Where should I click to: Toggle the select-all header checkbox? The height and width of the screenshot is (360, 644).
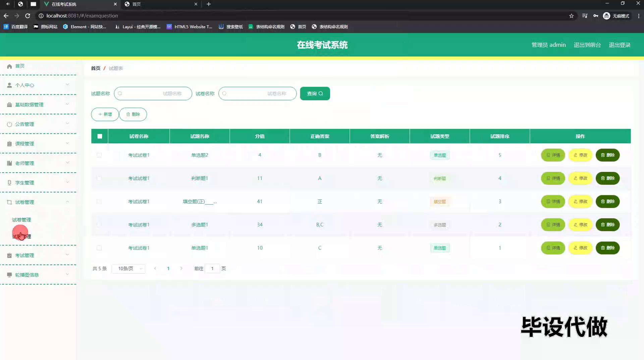click(100, 136)
